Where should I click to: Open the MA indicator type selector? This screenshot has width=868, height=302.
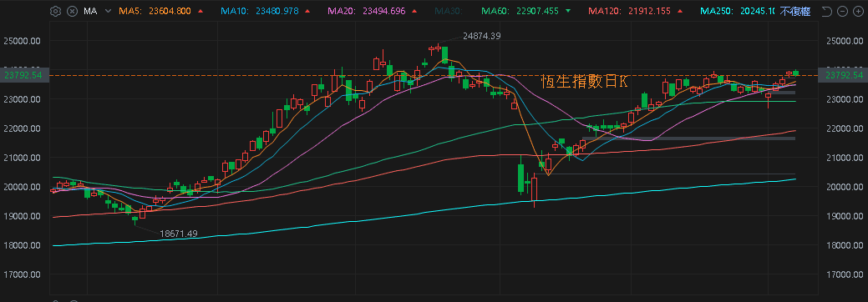click(91, 11)
